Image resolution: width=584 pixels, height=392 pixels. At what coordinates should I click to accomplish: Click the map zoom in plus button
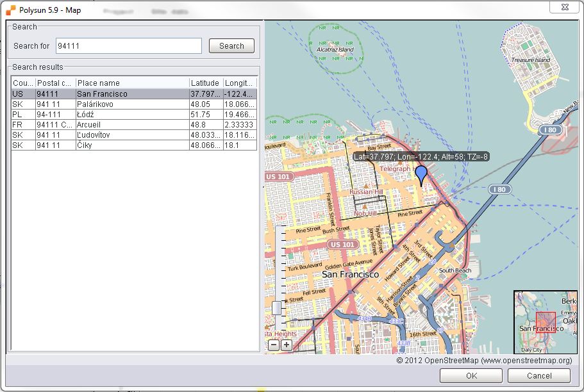pyautogui.click(x=286, y=345)
